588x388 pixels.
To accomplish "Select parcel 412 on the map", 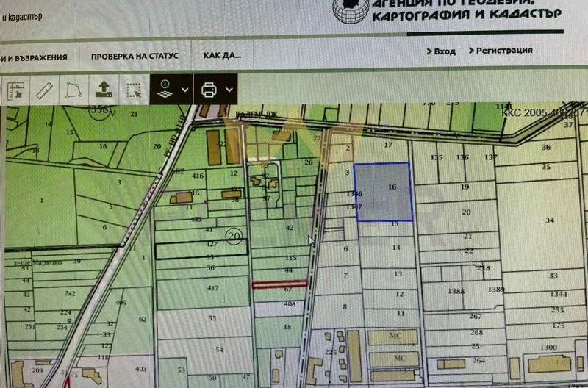I will tap(212, 288).
